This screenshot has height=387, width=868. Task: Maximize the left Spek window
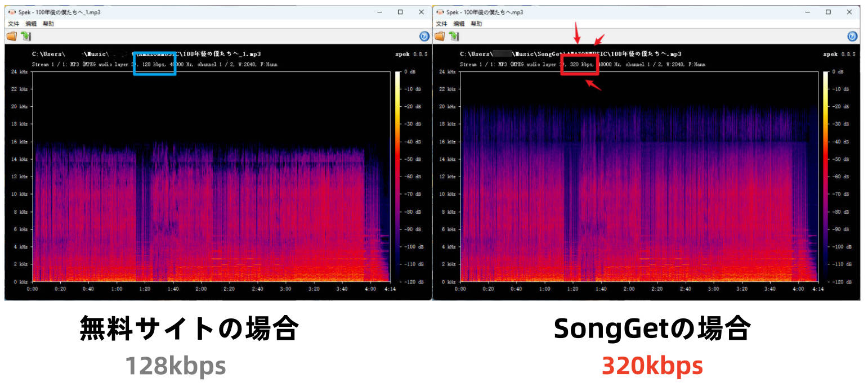coord(401,12)
